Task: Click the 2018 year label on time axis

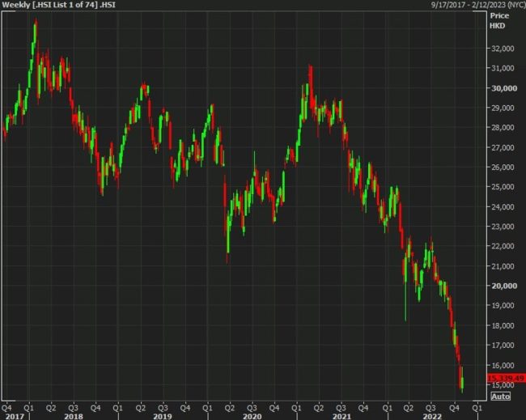Action: 74,416
